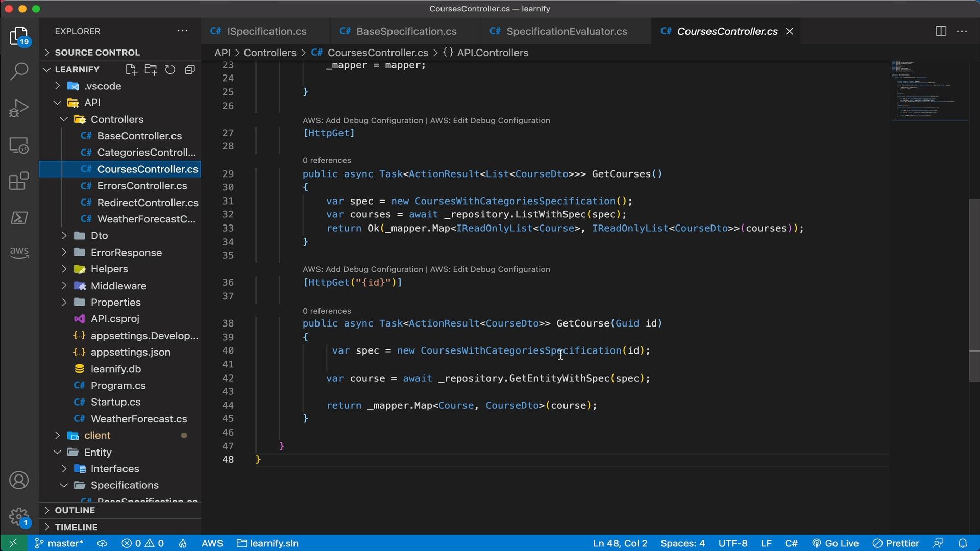The width and height of the screenshot is (980, 551).
Task: Select the Extensions icon with badge 19
Action: click(19, 37)
